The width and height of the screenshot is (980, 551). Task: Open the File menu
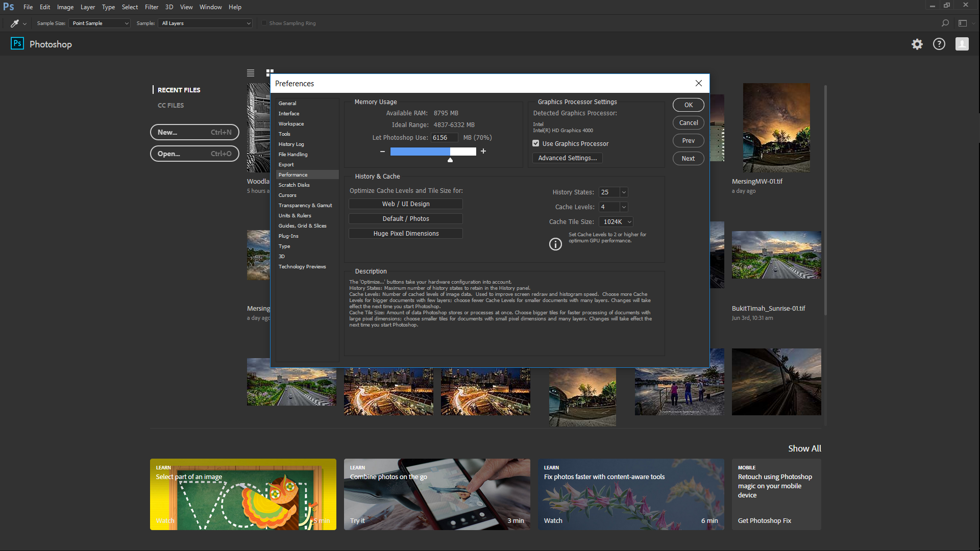[x=28, y=7]
